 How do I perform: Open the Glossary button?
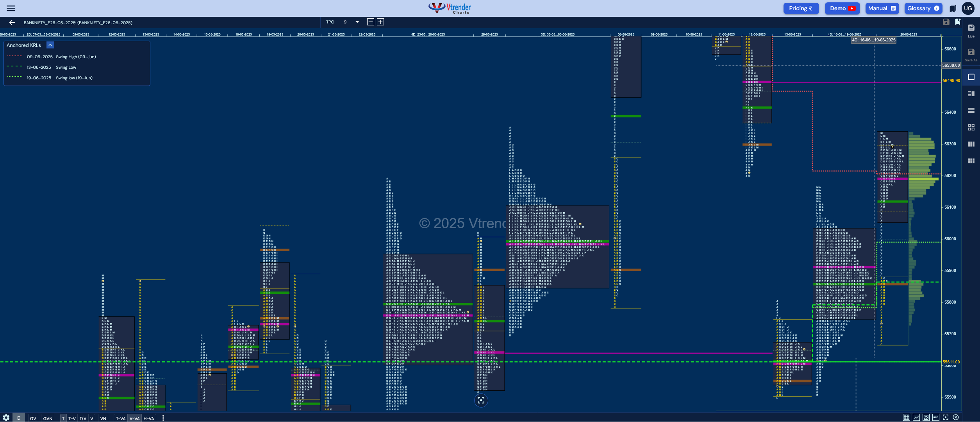pos(923,8)
